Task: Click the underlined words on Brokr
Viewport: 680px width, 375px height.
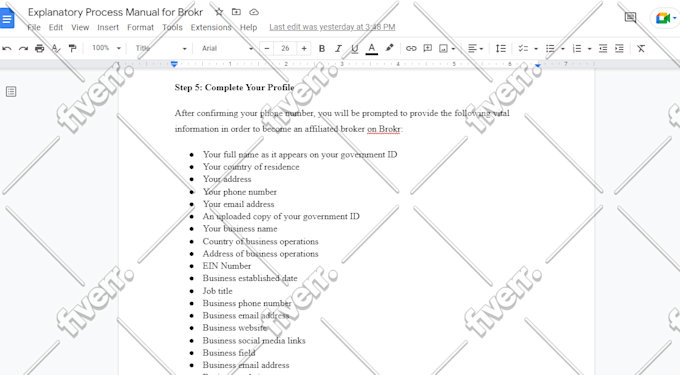Action: click(384, 129)
